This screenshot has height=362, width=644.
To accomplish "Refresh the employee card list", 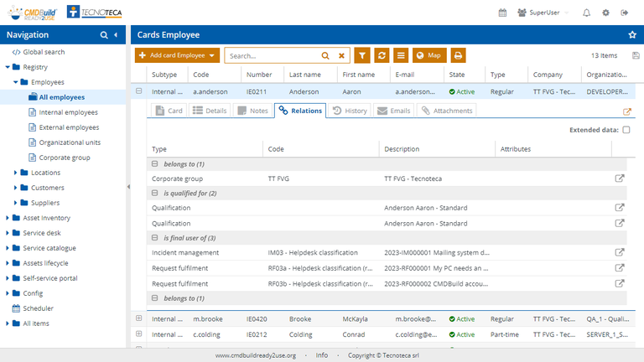I will (382, 55).
